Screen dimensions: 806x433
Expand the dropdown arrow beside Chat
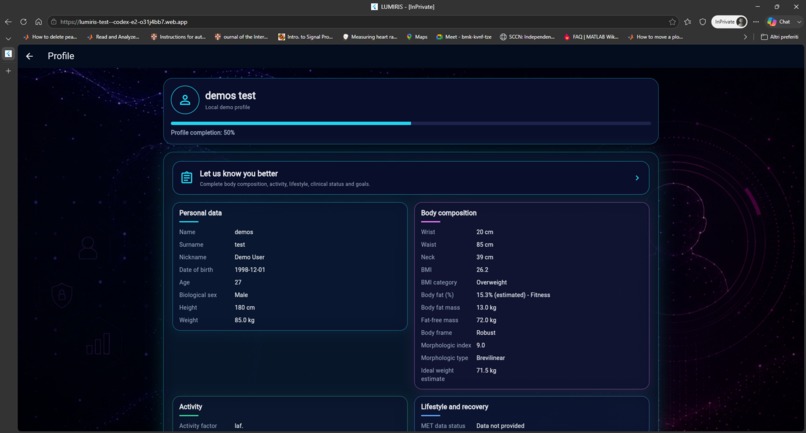tap(799, 22)
